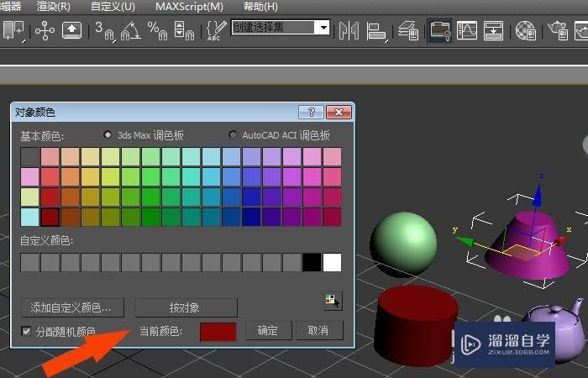The image size is (588, 378).
Task: Select the green sphere in viewport
Action: point(403,244)
